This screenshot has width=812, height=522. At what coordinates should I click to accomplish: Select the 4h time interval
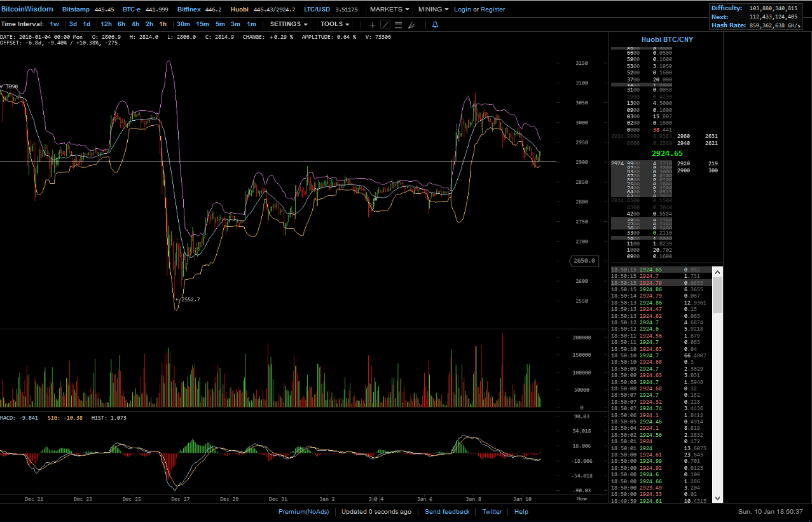[135, 24]
